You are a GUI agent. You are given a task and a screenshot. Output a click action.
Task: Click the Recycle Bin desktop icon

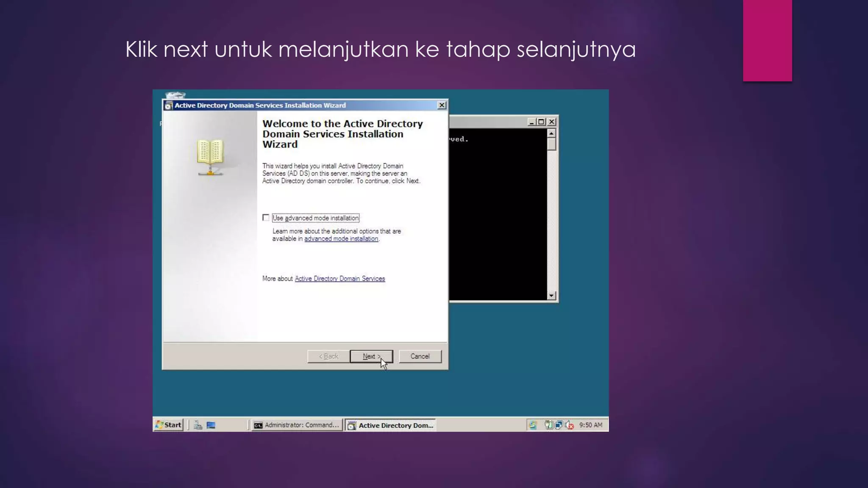(x=175, y=95)
